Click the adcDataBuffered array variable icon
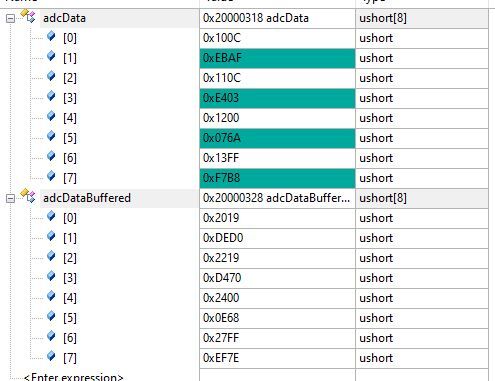 tap(28, 196)
